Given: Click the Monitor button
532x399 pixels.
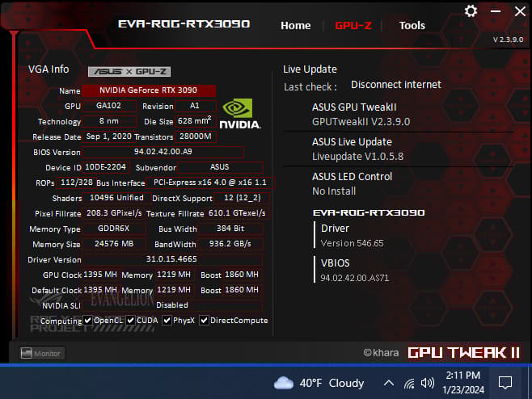Looking at the screenshot, I should (x=41, y=353).
